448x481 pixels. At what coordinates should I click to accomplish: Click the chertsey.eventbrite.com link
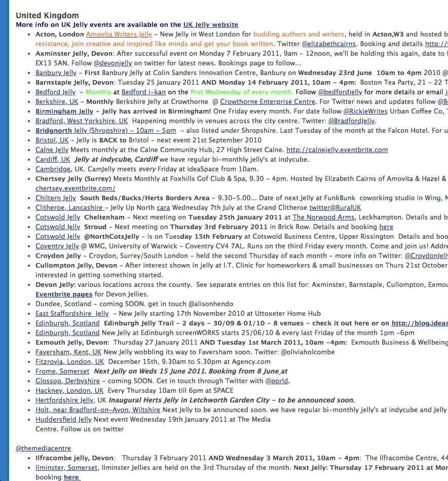(x=75, y=188)
